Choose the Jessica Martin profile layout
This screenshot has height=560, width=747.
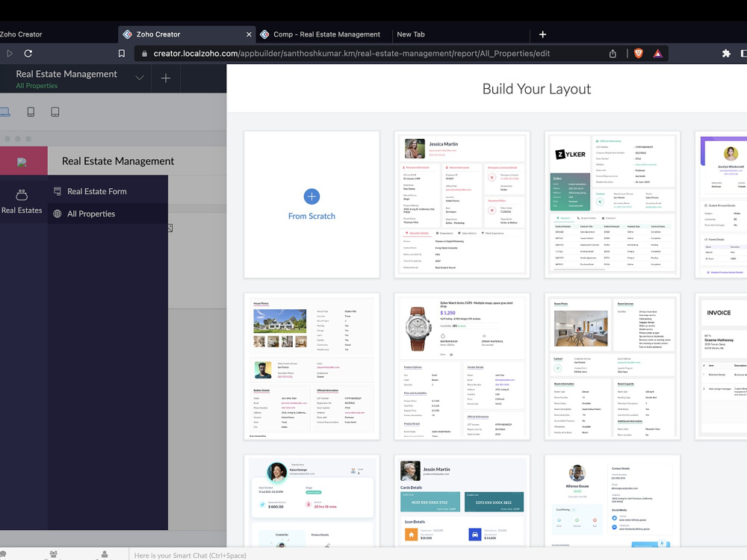pyautogui.click(x=462, y=205)
